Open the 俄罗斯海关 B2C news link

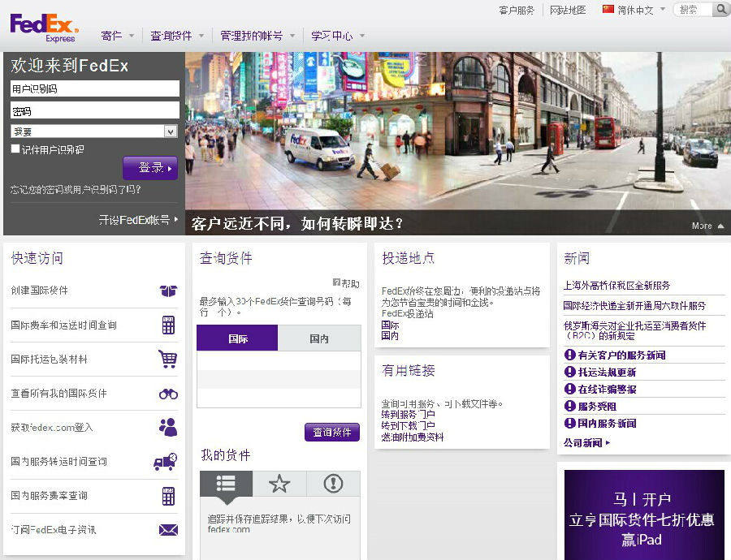(634, 330)
